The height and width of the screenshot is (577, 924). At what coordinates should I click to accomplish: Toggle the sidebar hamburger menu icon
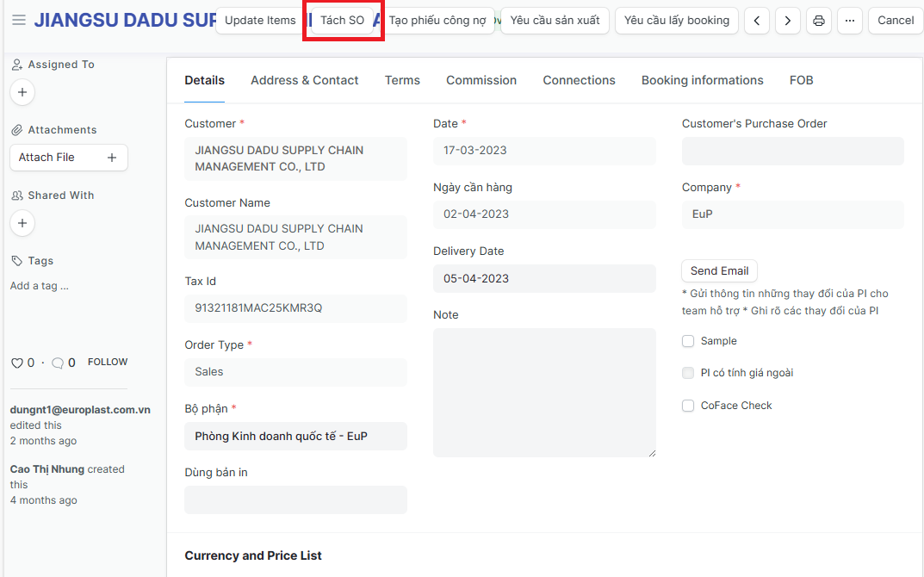[19, 20]
